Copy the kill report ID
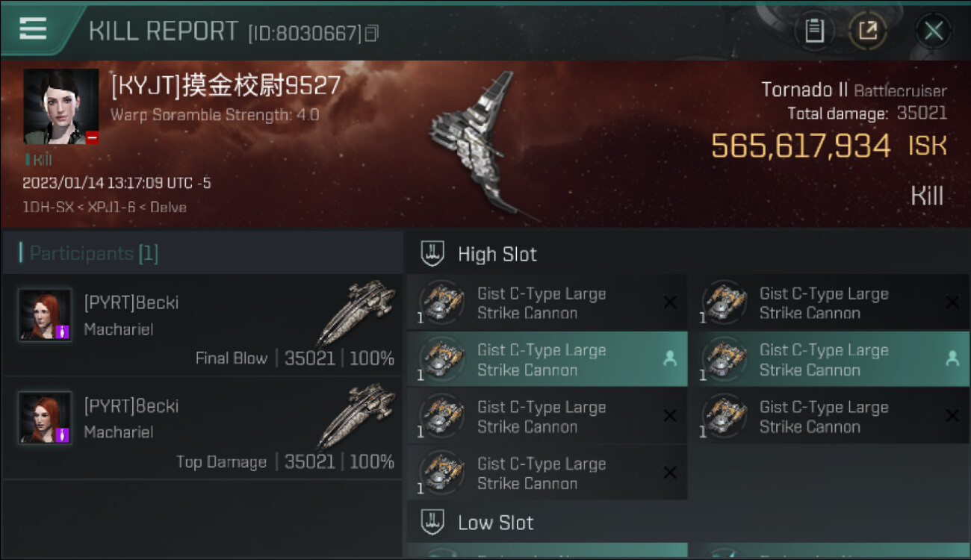 372,33
